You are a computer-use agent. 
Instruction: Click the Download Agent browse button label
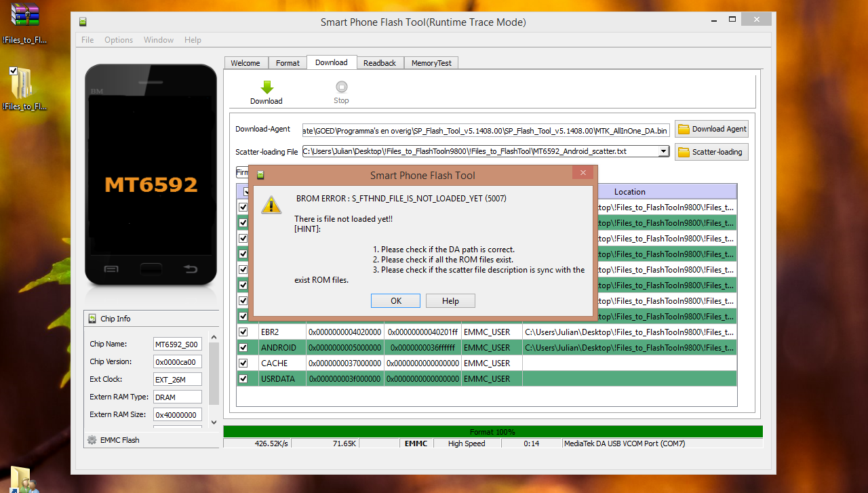pyautogui.click(x=719, y=129)
